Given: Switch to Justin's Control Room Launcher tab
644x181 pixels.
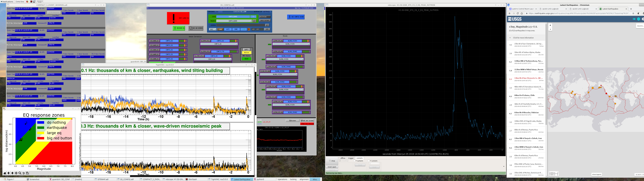Looking at the screenshot, I should coord(522,9).
